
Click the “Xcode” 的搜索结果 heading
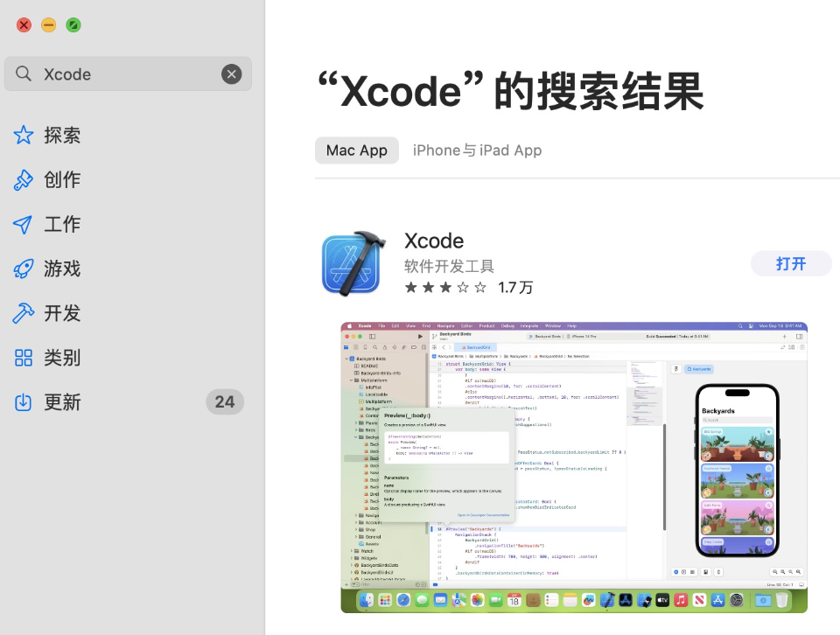tap(510, 92)
